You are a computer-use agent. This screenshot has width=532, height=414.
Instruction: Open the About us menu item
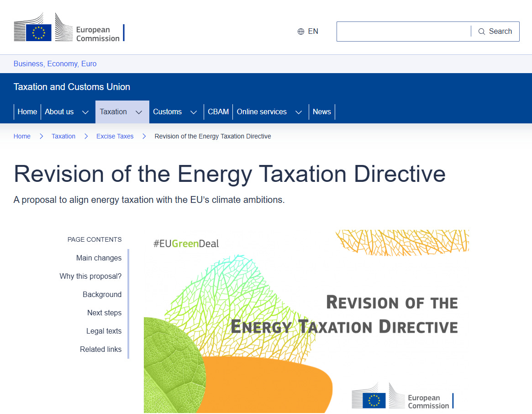(x=59, y=112)
